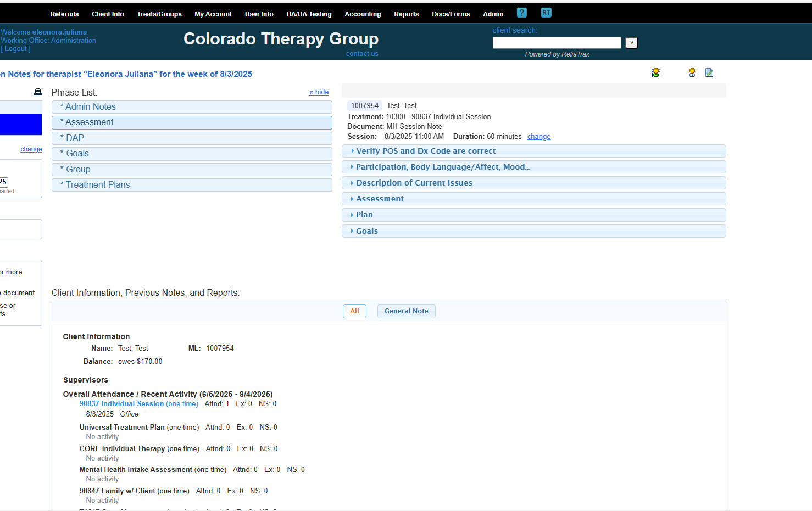This screenshot has width=812, height=511.
Task: Expand Participation, Body Language/Affect, Mood section
Action: pos(443,167)
